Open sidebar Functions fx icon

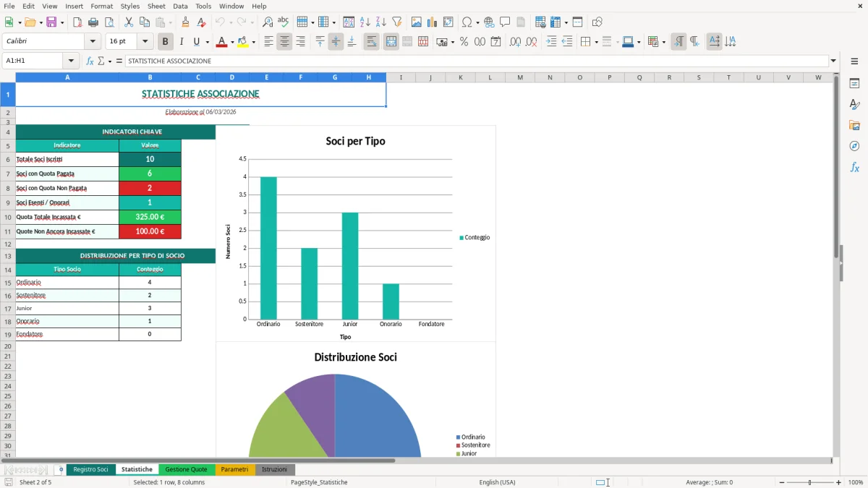[854, 167]
